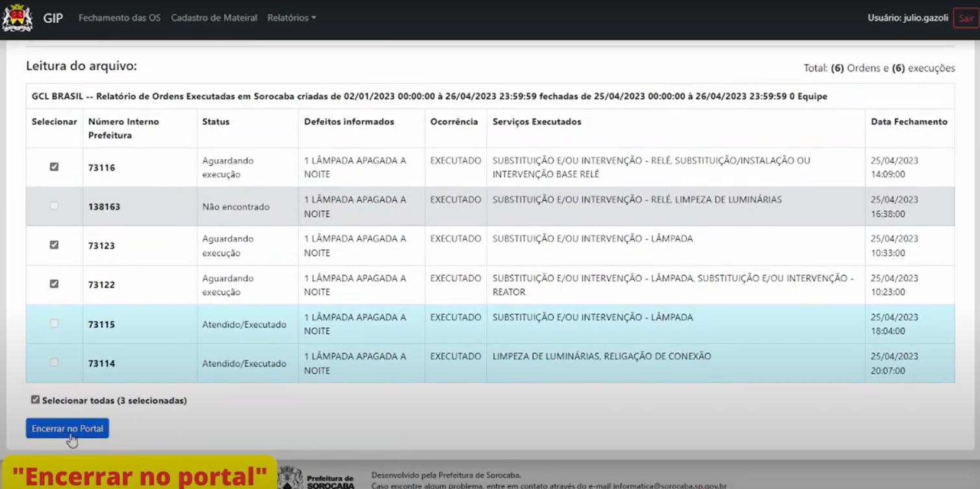Open Fechamento das OS page
The width and height of the screenshot is (980, 489).
(x=119, y=18)
